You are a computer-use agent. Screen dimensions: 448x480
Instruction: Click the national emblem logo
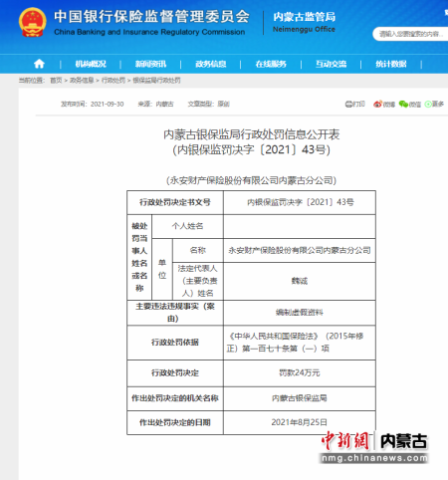32,22
